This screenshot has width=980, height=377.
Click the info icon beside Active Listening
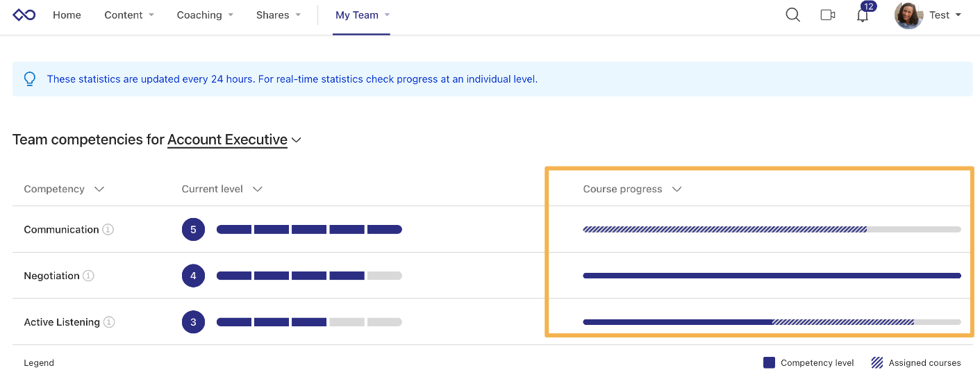[x=109, y=322]
